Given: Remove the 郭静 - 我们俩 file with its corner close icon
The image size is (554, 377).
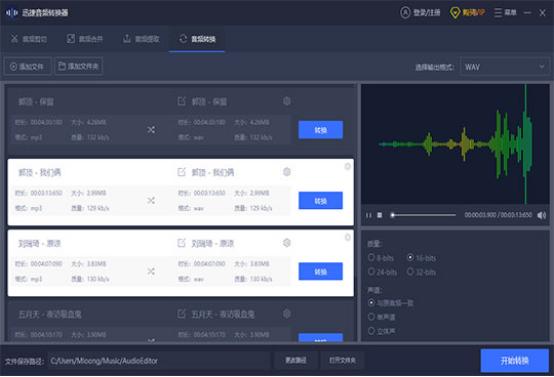Looking at the screenshot, I should (x=348, y=166).
